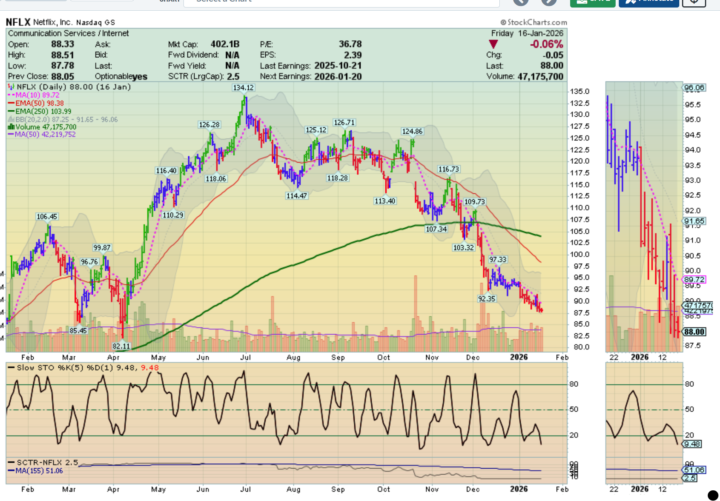Click the 116.73 price label

pyautogui.click(x=448, y=169)
